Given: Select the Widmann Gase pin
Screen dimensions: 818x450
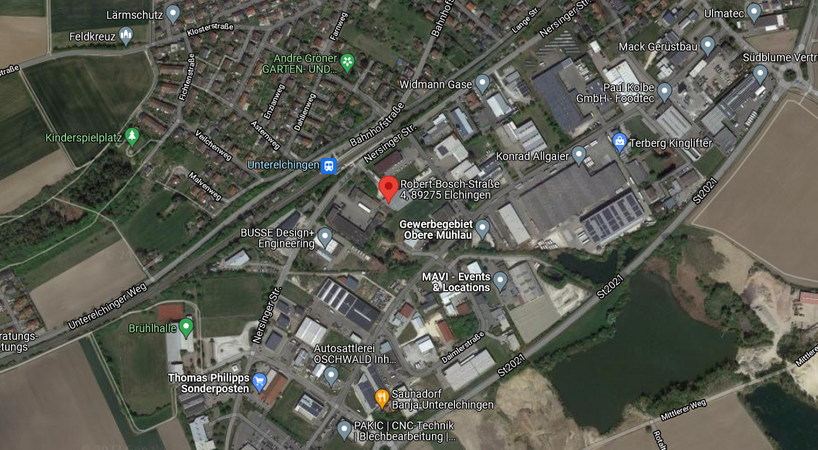Looking at the screenshot, I should (483, 83).
